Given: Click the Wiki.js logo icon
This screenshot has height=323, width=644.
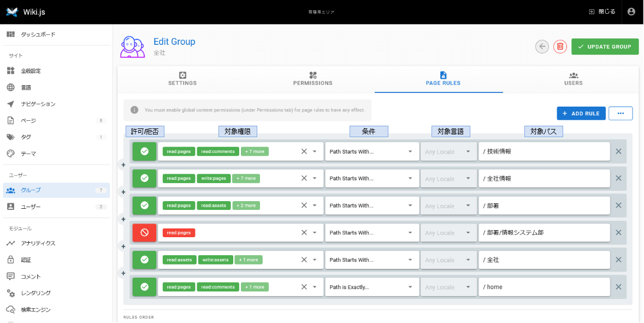Looking at the screenshot, I should pyautogui.click(x=12, y=11).
